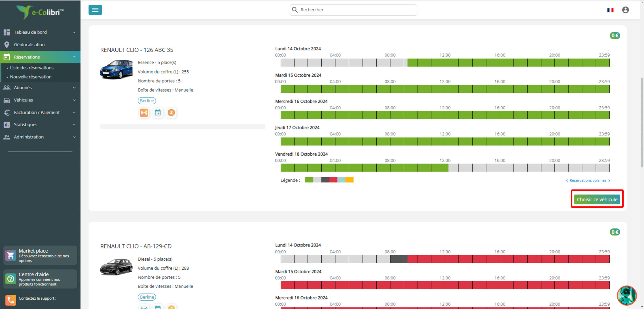Click the Berline tag for Clio 126 ABC 35
This screenshot has height=309, width=644.
147,101
